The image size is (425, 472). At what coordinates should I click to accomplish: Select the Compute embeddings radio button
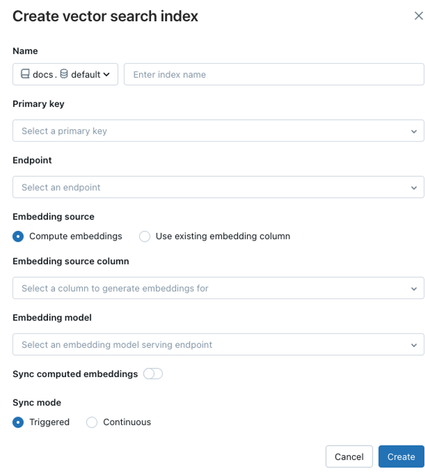click(18, 236)
